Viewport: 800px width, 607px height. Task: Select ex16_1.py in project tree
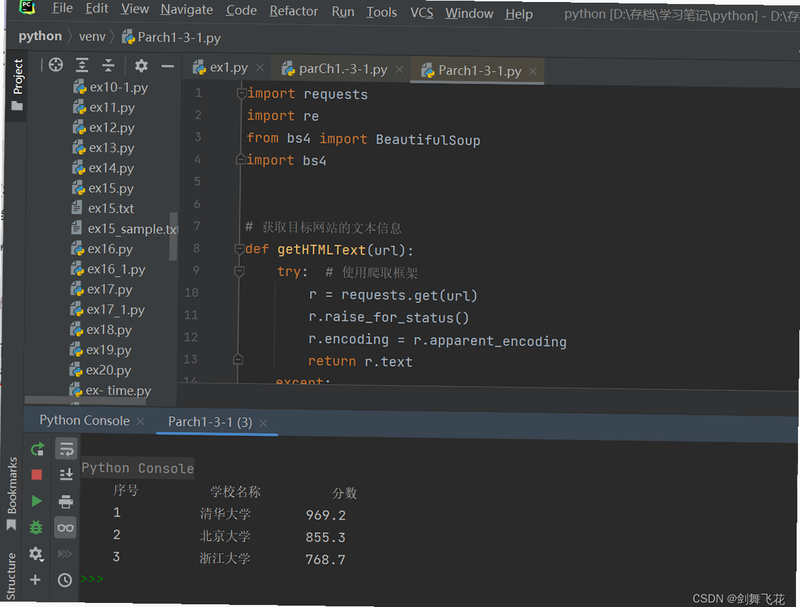tap(108, 269)
